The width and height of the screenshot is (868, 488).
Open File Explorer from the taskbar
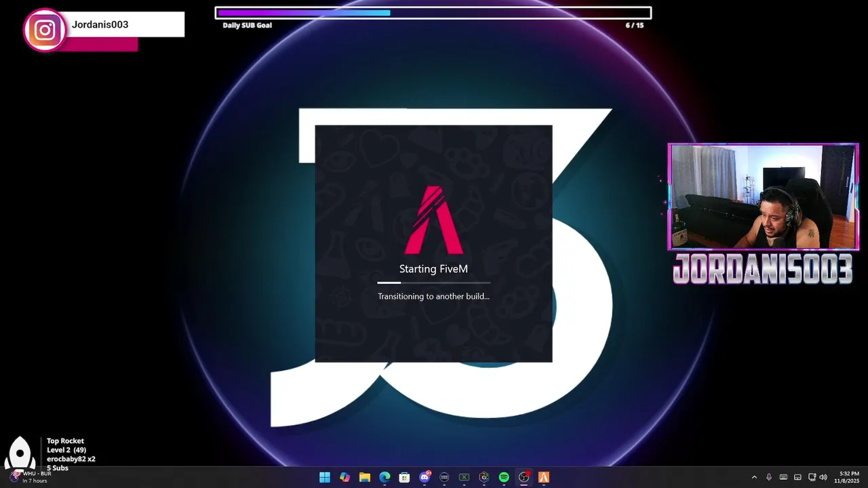click(364, 477)
